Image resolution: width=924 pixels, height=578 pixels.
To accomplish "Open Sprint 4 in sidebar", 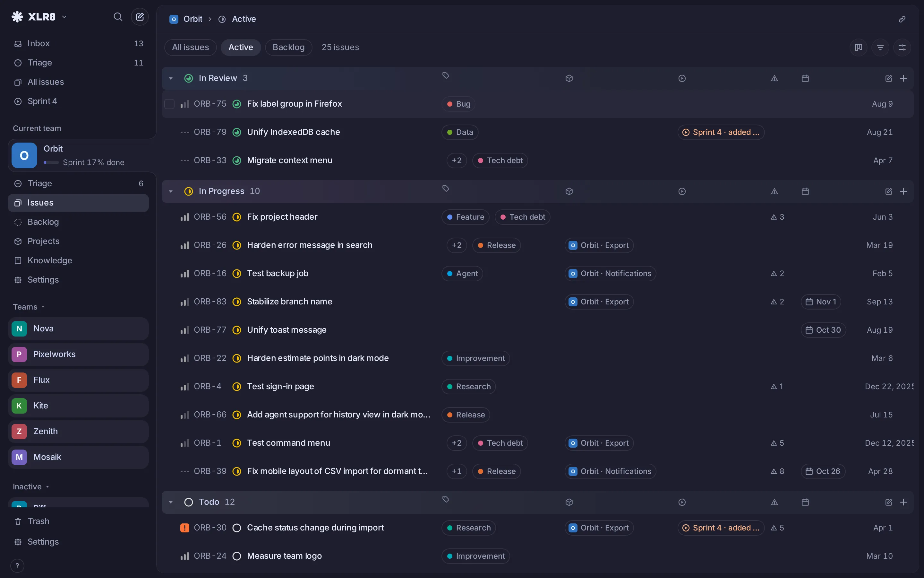I will [x=78, y=101].
